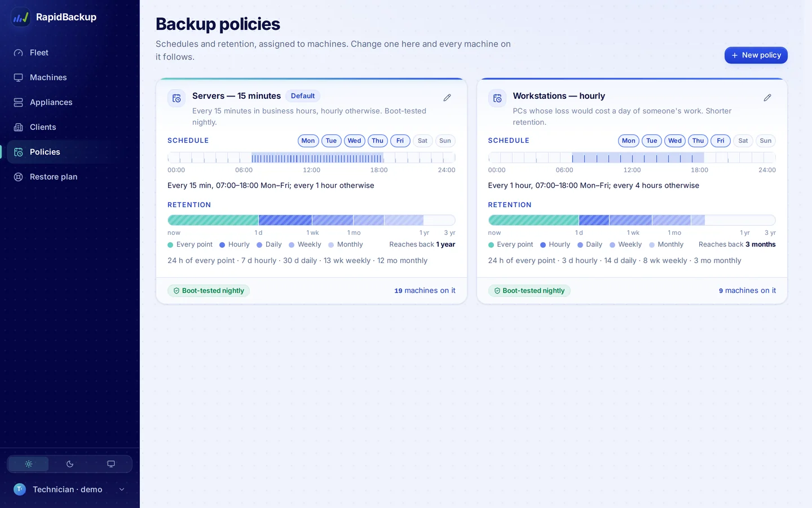Click the Default badge on Servers policy
The image size is (812, 508).
[x=303, y=96]
